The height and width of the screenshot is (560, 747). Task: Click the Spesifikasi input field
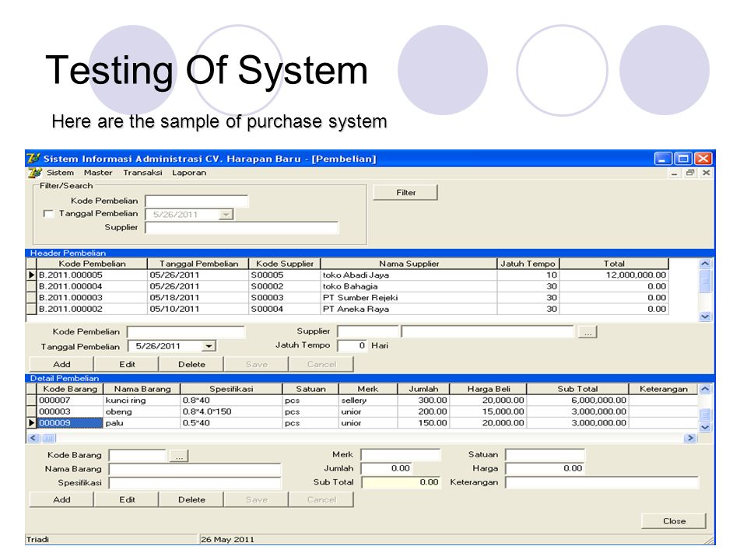click(195, 483)
